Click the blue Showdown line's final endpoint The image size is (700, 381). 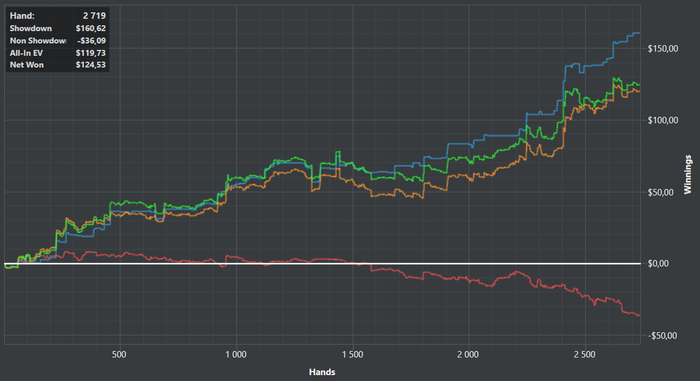[639, 33]
